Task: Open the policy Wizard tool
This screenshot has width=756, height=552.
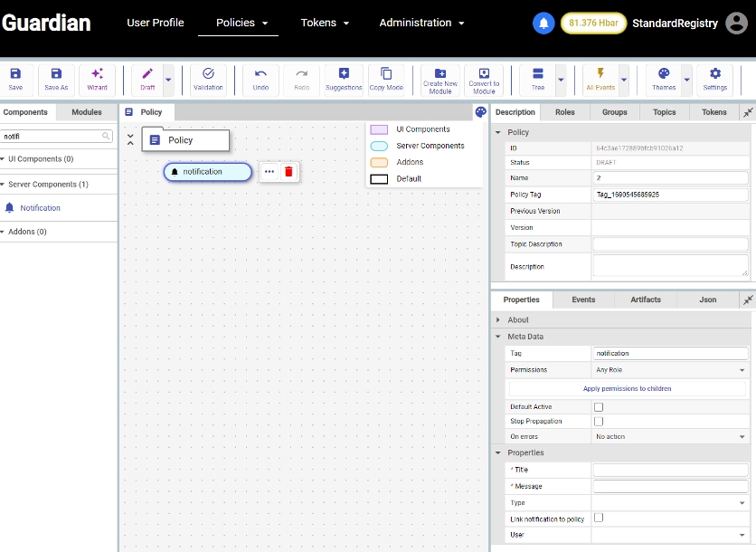Action: [97, 79]
